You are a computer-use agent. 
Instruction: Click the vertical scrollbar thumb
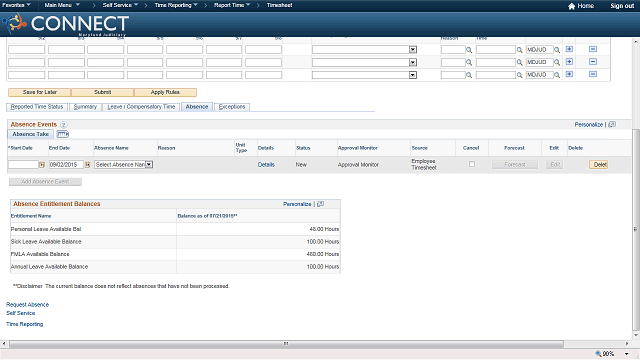(635, 229)
